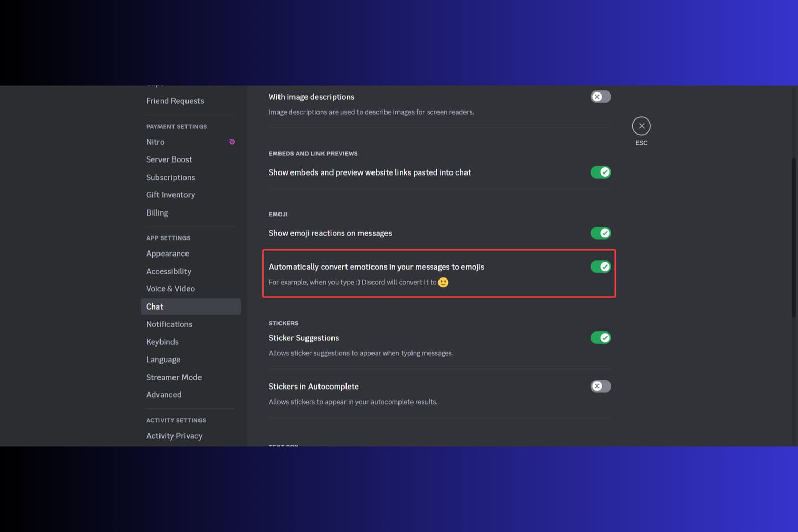Select the Chat settings tab

coord(154,307)
